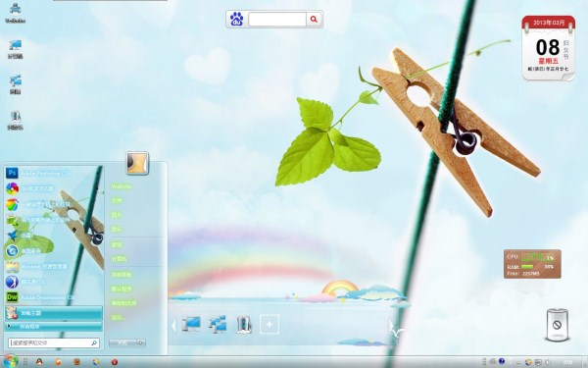The width and height of the screenshot is (588, 368).
Task: Click the speaker volume icon in tray
Action: 547,362
